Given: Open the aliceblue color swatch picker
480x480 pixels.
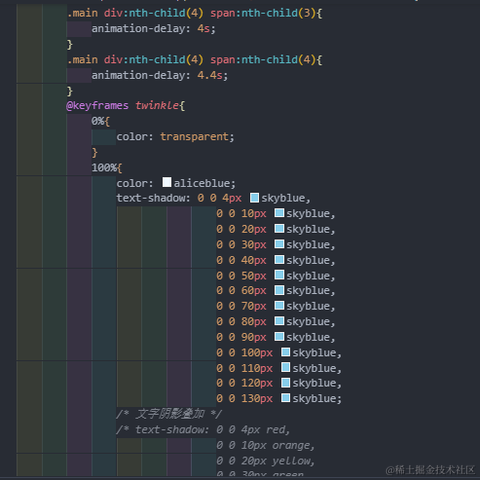Looking at the screenshot, I should [x=167, y=182].
